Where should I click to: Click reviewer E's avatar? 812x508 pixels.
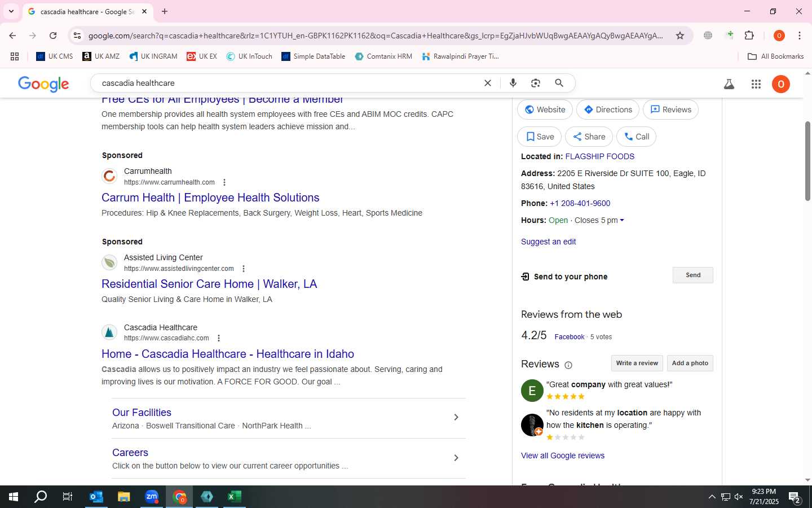(532, 391)
